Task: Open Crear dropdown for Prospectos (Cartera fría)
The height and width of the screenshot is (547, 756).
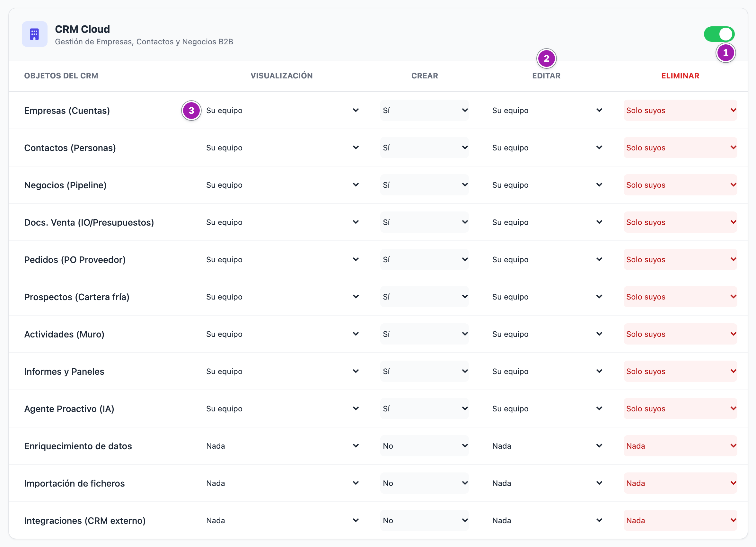Action: pos(424,297)
